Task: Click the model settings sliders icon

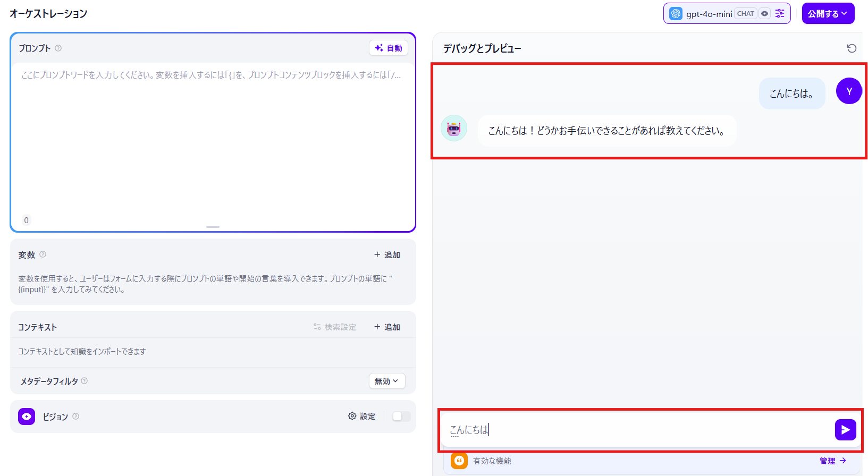Action: [x=780, y=14]
